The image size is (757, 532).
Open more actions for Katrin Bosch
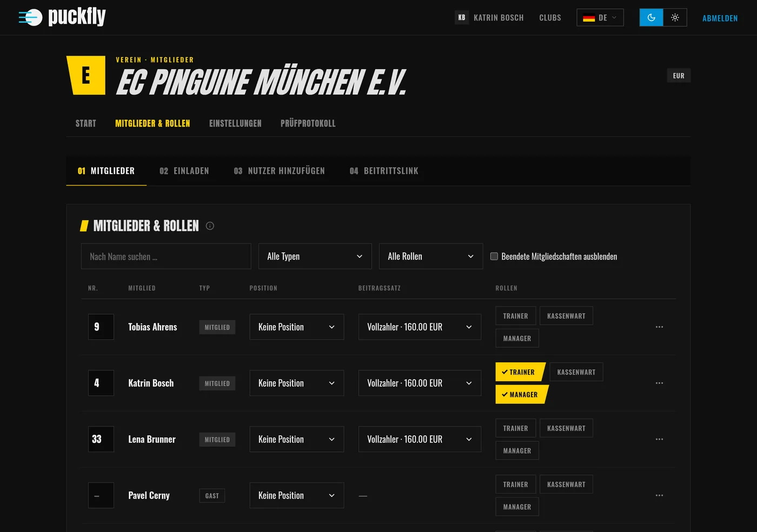point(659,383)
